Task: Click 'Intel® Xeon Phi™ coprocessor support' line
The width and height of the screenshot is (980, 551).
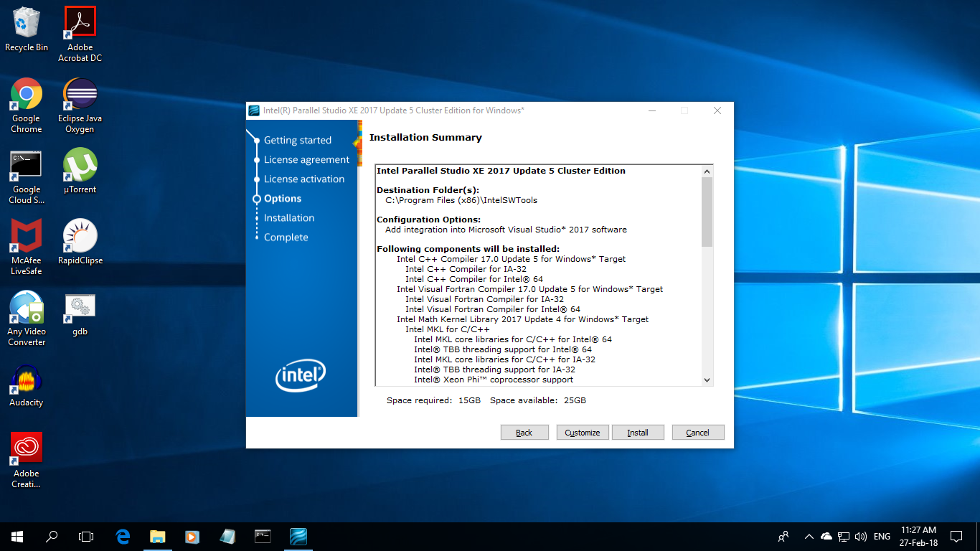Action: pos(494,380)
